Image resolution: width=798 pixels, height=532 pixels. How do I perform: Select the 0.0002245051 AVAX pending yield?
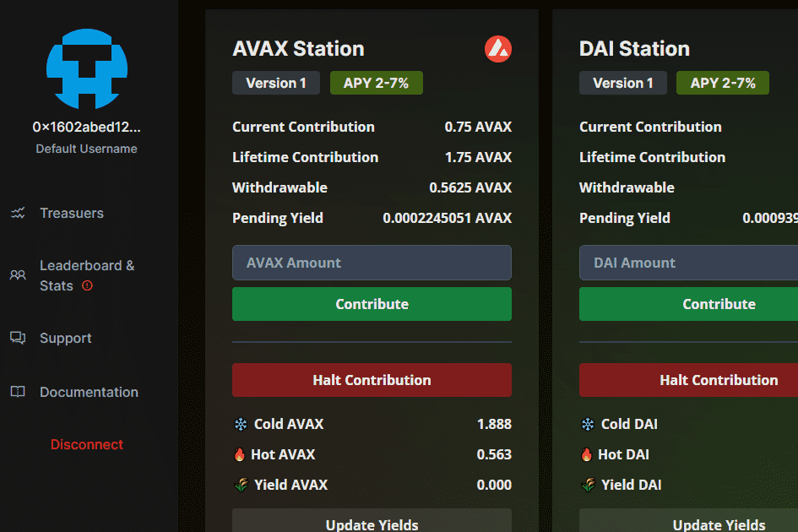(448, 218)
